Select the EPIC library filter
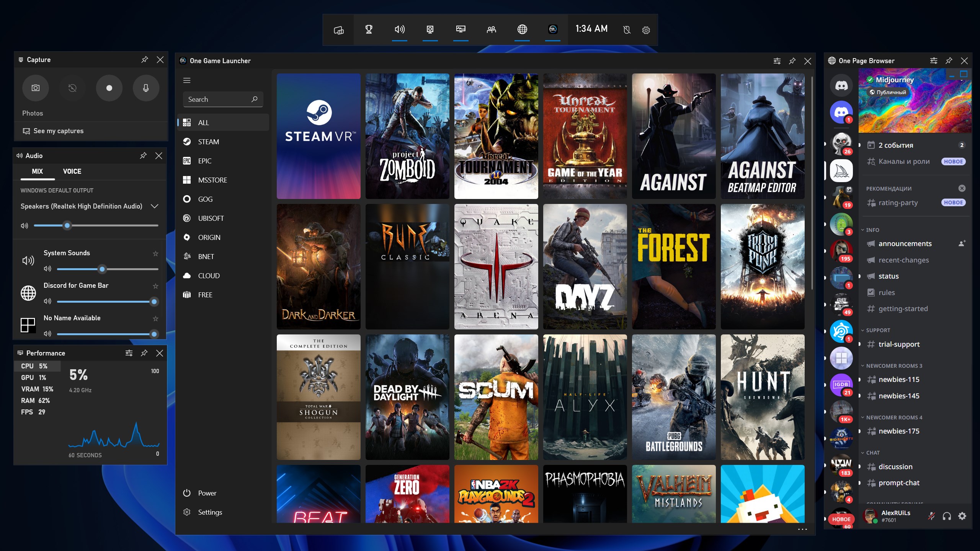 (x=205, y=161)
